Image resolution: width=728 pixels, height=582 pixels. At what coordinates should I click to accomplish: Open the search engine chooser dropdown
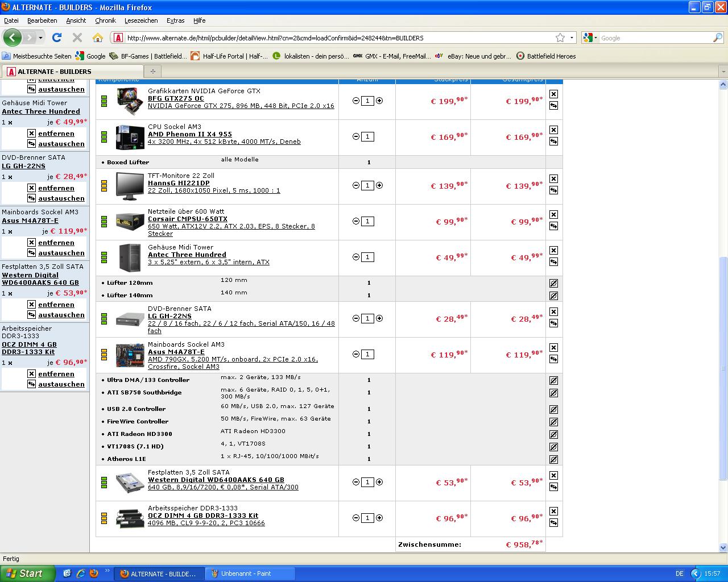click(595, 38)
